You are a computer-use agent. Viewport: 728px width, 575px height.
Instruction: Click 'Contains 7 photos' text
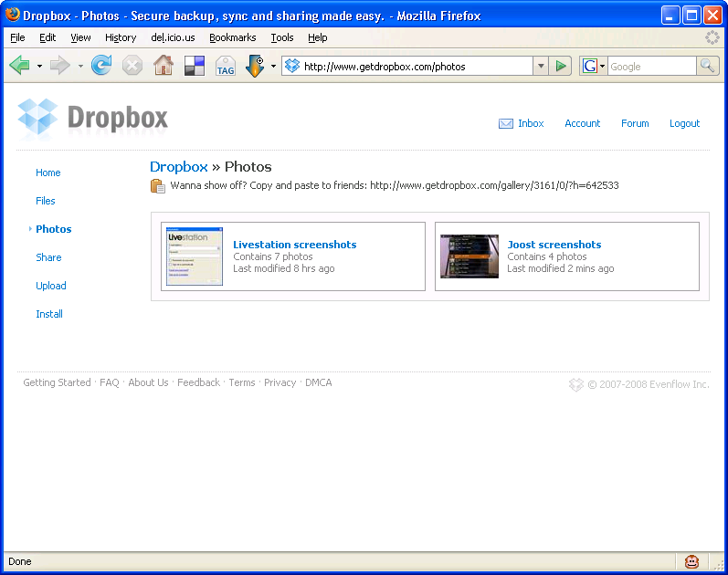[273, 256]
